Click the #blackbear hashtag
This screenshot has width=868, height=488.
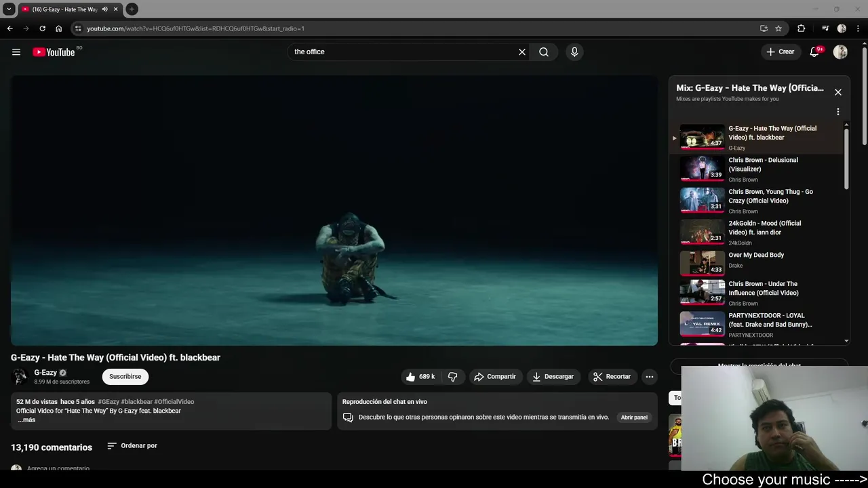136,402
